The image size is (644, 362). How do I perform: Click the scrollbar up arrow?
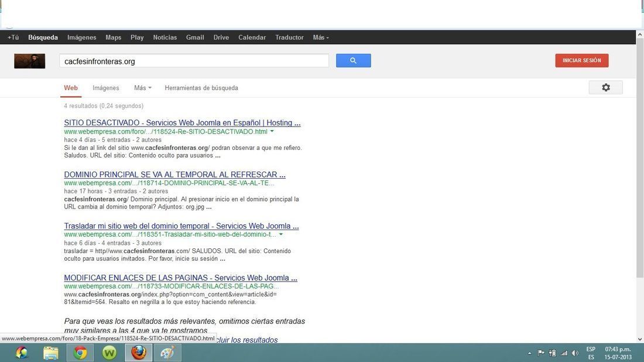pos(639,35)
